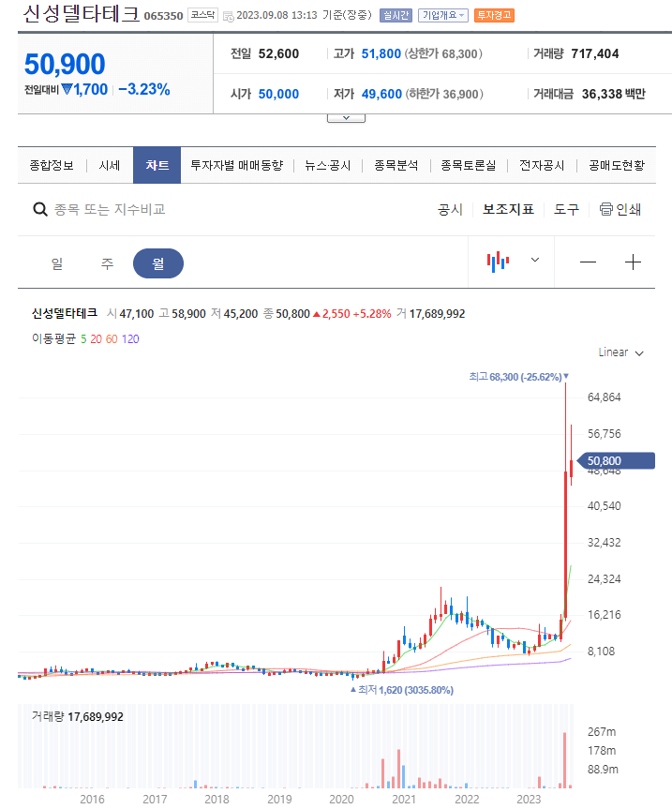Screen dimensions: 672x809
Task: Open the 시세 tab
Action: 110,165
